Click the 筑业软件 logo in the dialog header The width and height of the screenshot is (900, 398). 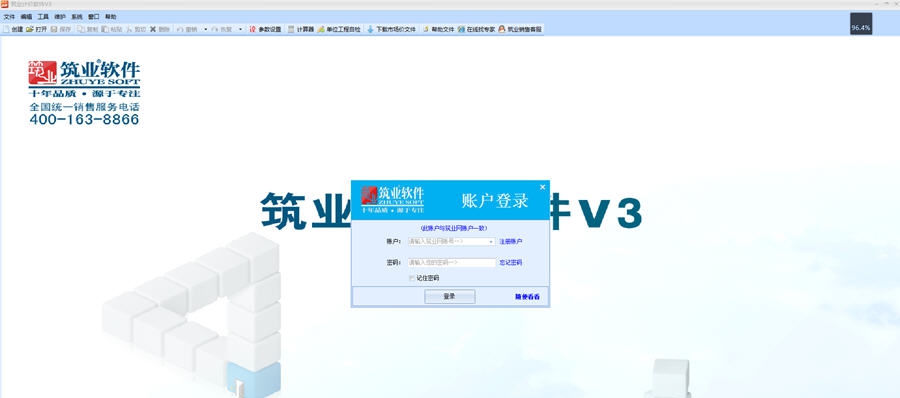point(393,200)
